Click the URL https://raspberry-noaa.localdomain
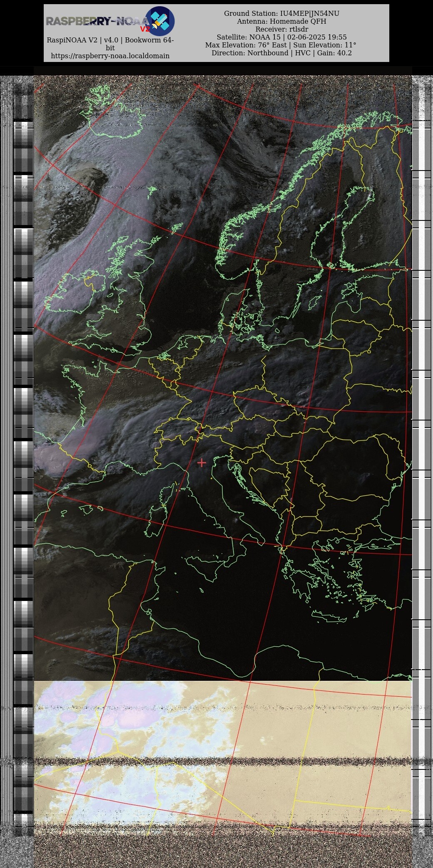The image size is (433, 868). pyautogui.click(x=110, y=56)
